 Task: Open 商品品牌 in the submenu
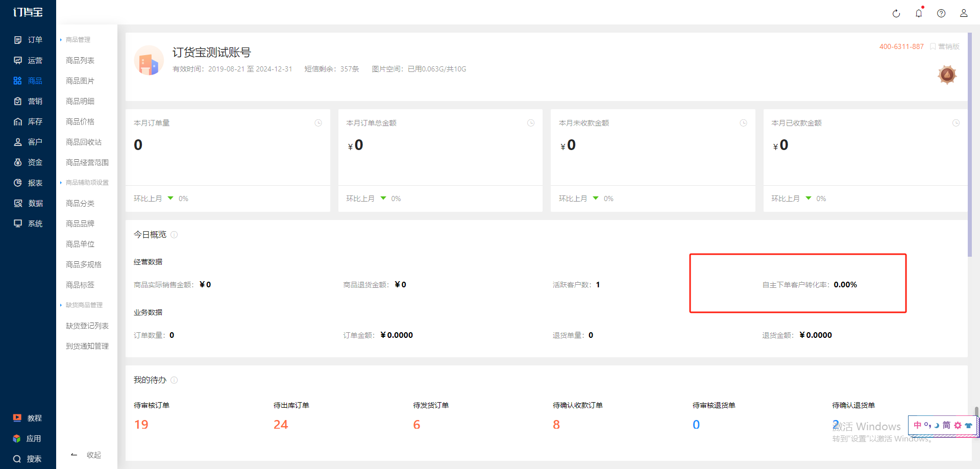pos(80,224)
